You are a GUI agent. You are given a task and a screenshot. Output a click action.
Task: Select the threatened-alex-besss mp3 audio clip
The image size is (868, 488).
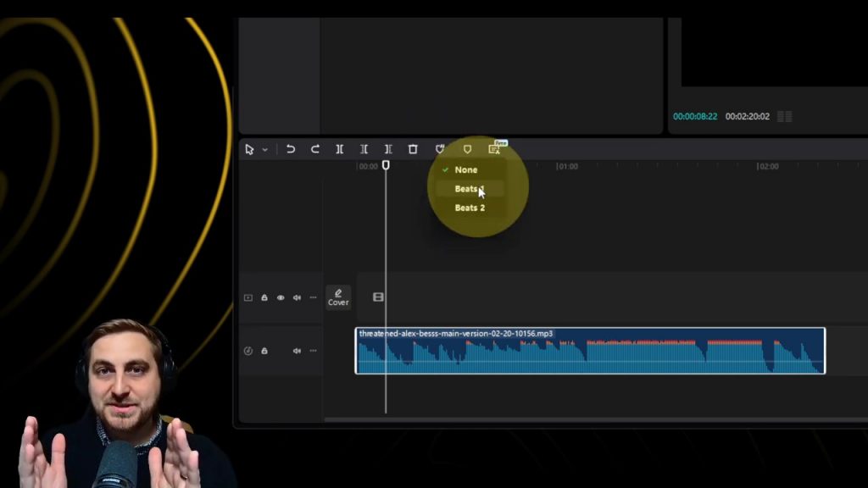tap(589, 356)
